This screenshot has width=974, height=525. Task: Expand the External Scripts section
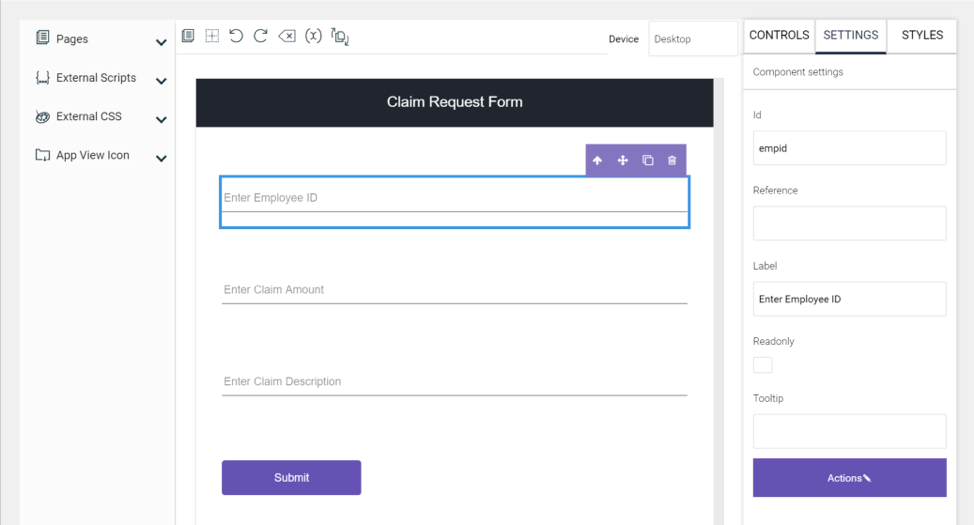tap(161, 81)
